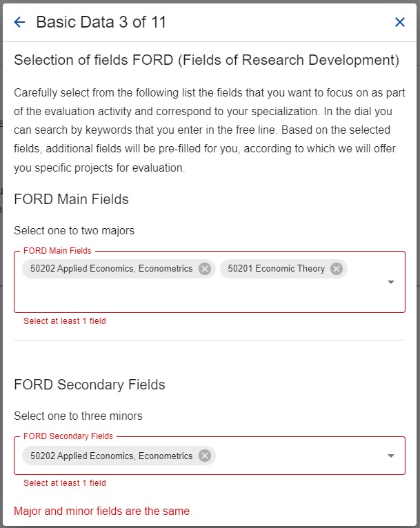Click 'Select at least 1 field' error under Main Fields

65,321
